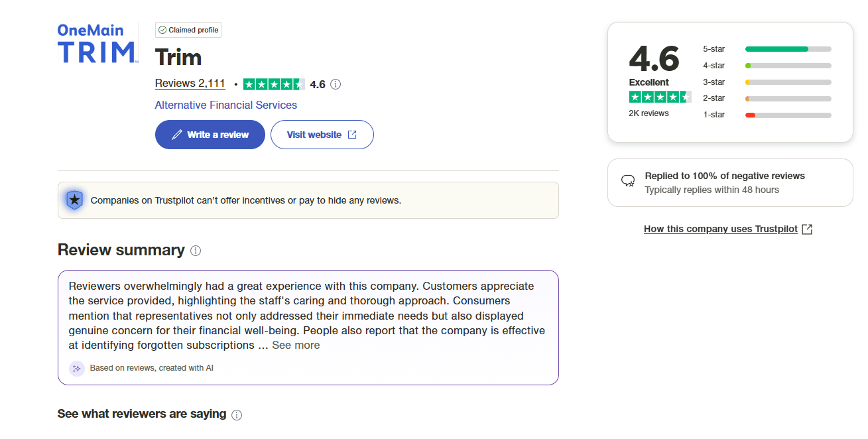The width and height of the screenshot is (868, 439).
Task: Click the Visit website button
Action: (x=322, y=135)
